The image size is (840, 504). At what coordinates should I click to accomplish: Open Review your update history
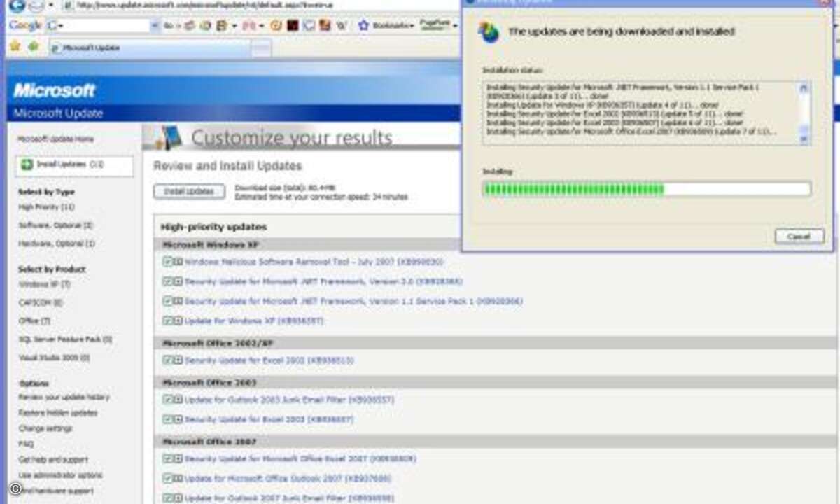(x=64, y=397)
